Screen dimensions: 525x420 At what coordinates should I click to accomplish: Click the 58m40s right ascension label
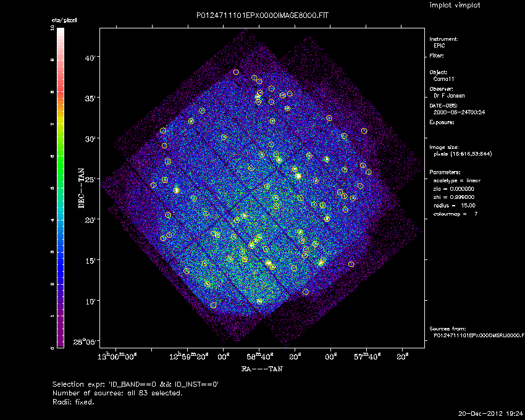pos(260,357)
